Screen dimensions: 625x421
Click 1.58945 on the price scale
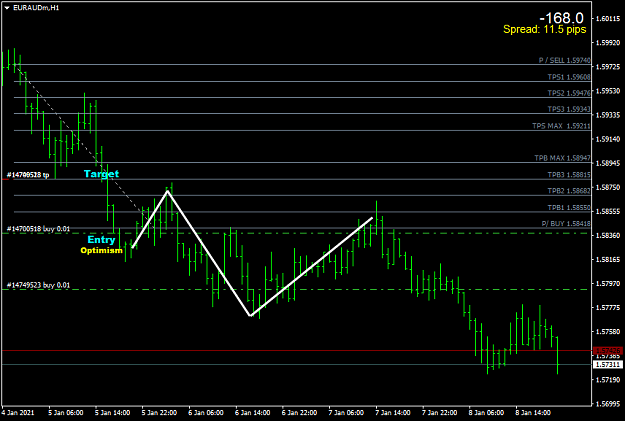point(607,163)
